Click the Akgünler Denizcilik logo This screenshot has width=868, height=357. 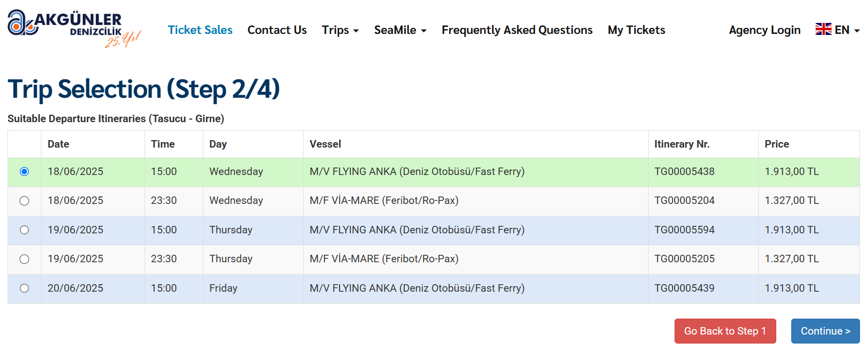click(x=74, y=28)
